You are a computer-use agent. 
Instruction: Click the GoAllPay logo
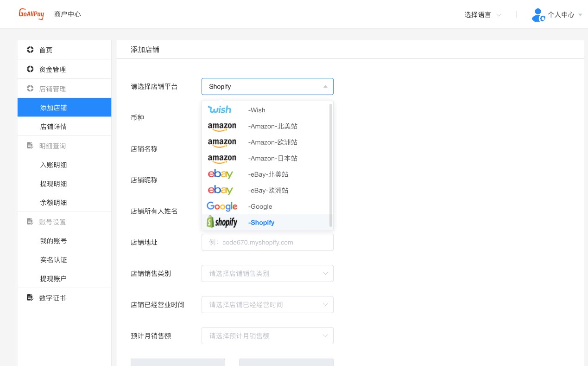32,14
